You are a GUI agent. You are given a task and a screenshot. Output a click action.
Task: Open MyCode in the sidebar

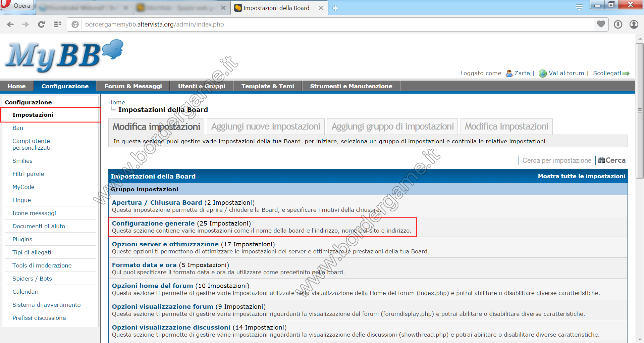pos(23,187)
